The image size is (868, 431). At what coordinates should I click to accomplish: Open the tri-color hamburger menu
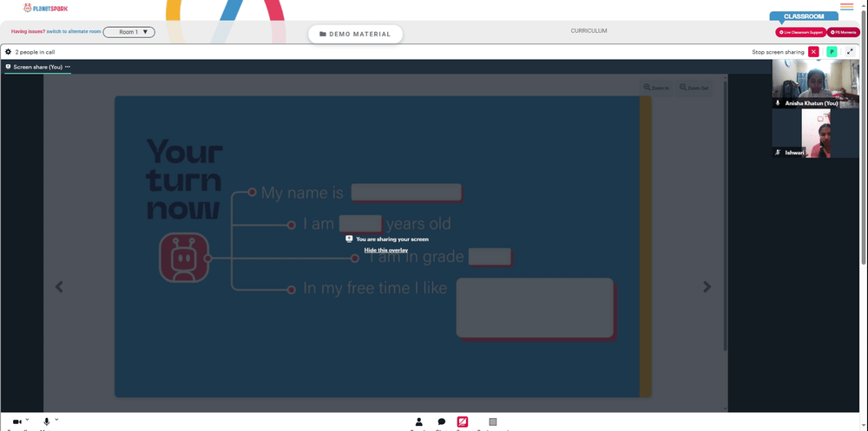846,7
